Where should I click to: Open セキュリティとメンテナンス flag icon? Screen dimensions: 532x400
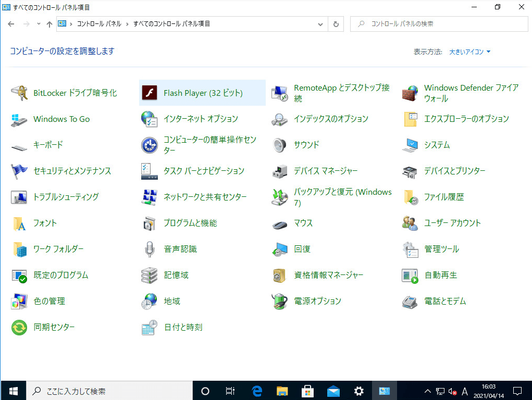point(19,171)
